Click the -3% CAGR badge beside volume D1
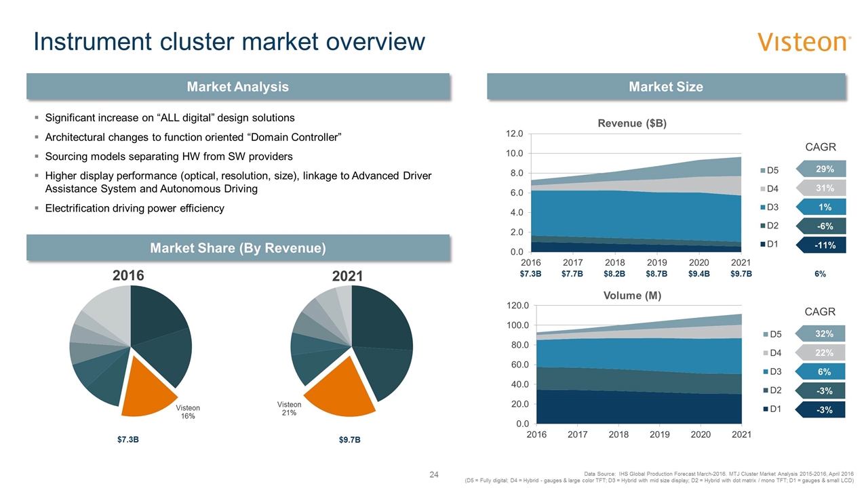The width and height of the screenshot is (868, 488). (x=820, y=409)
